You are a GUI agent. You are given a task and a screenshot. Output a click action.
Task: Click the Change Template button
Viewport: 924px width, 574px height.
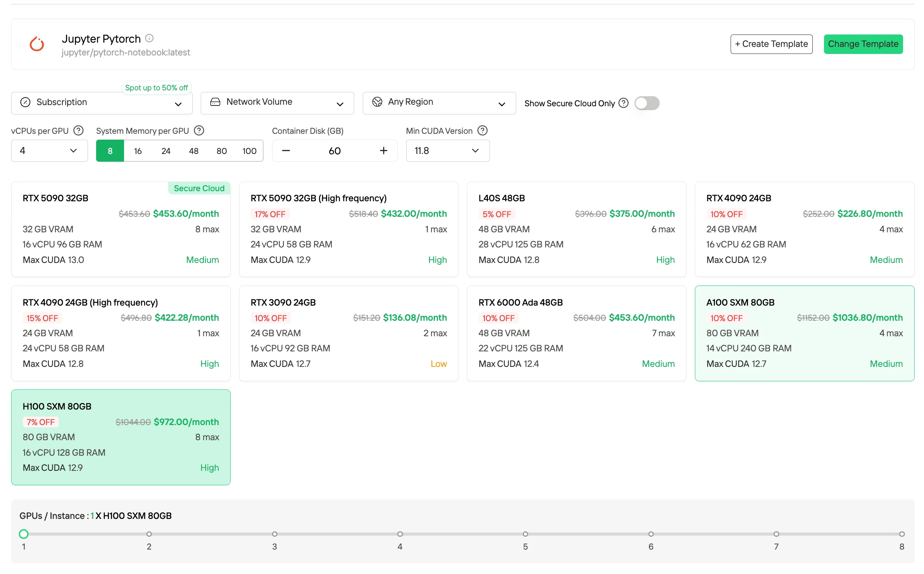pyautogui.click(x=863, y=44)
